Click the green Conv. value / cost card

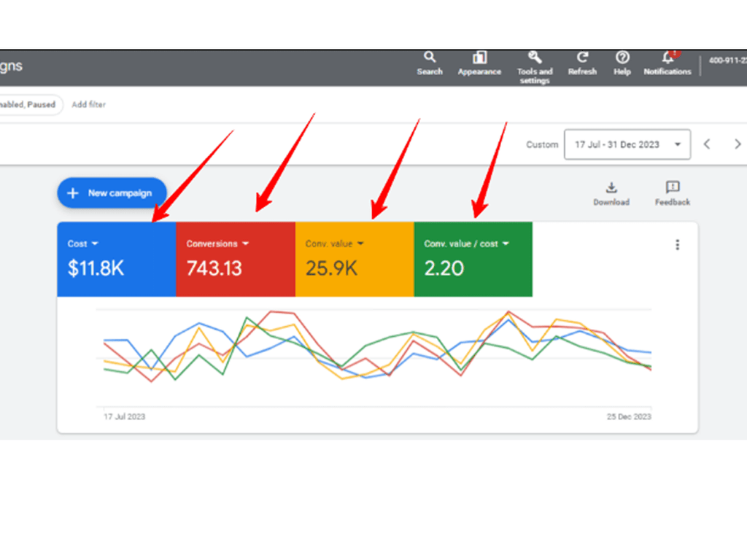point(473,268)
